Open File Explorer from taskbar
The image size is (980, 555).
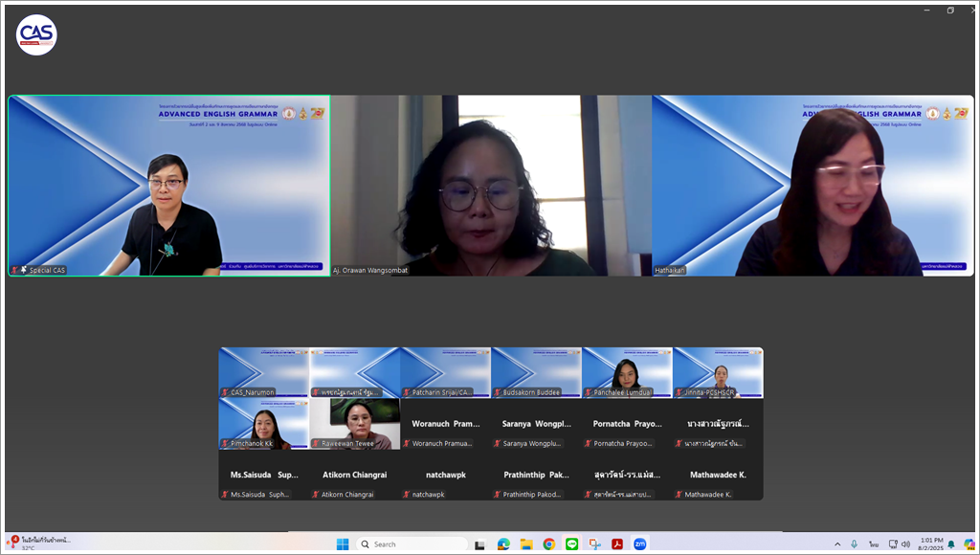[526, 544]
